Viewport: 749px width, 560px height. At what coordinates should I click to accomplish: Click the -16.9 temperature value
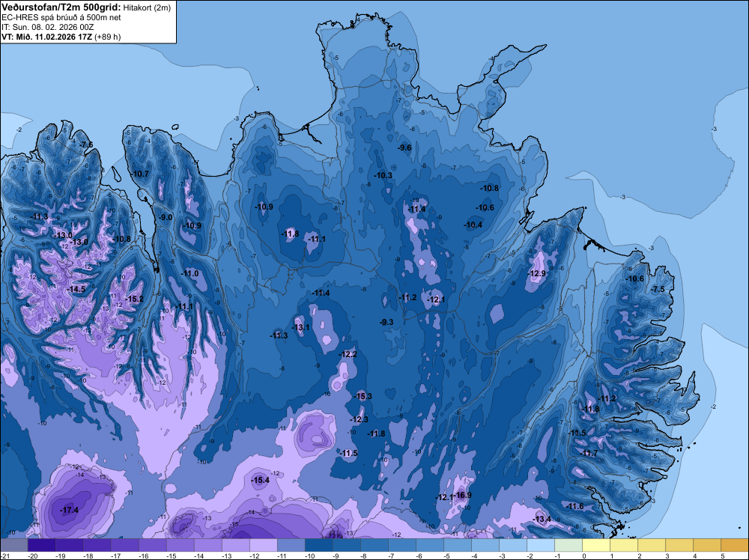click(x=464, y=495)
